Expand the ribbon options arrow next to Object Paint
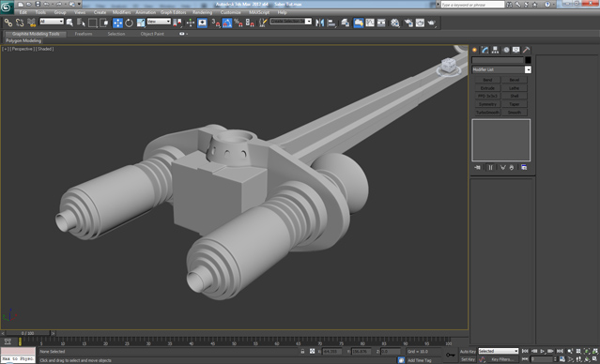The image size is (600, 364). click(x=186, y=34)
